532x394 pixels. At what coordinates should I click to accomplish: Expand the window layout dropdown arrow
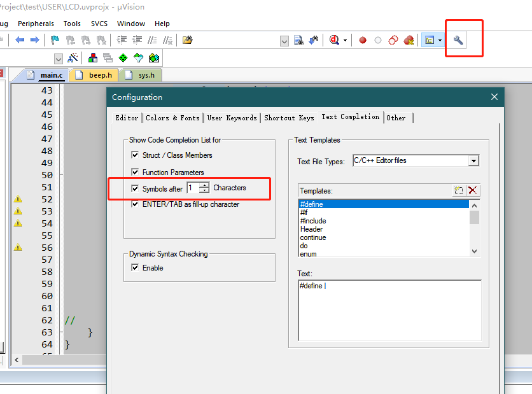440,40
